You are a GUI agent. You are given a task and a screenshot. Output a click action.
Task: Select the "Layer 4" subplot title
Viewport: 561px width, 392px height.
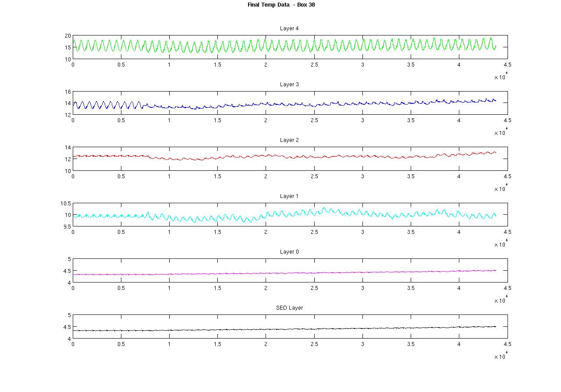[289, 28]
